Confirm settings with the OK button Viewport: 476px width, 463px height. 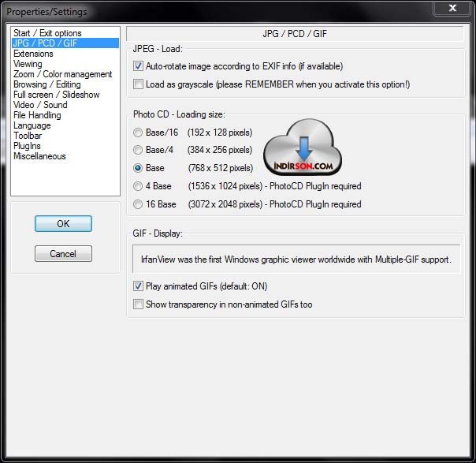[63, 223]
